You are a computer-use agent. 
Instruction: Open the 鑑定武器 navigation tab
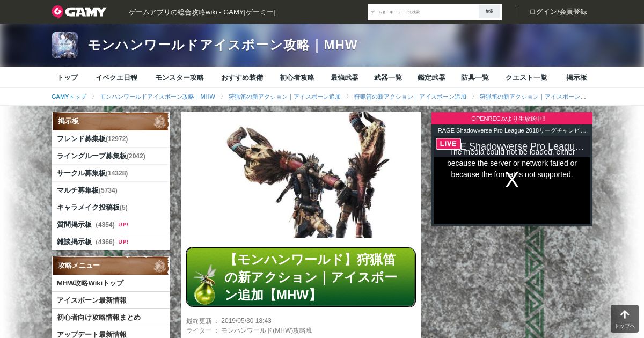(x=431, y=77)
